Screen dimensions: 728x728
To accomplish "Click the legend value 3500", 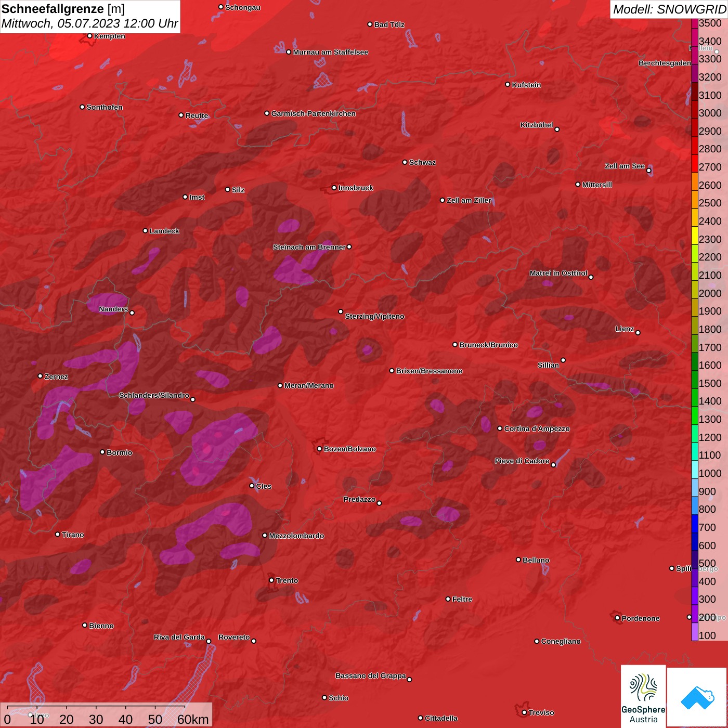I will (x=710, y=23).
